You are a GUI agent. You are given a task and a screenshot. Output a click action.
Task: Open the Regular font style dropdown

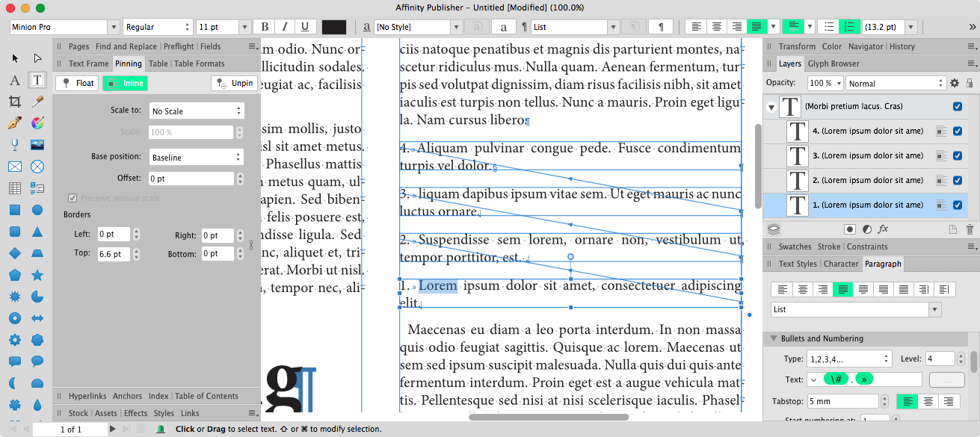point(158,27)
